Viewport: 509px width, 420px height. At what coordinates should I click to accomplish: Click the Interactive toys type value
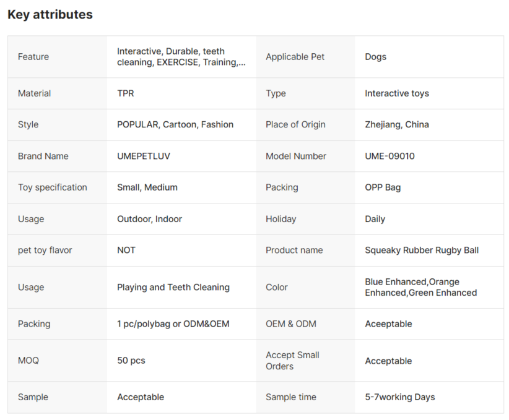(x=397, y=93)
